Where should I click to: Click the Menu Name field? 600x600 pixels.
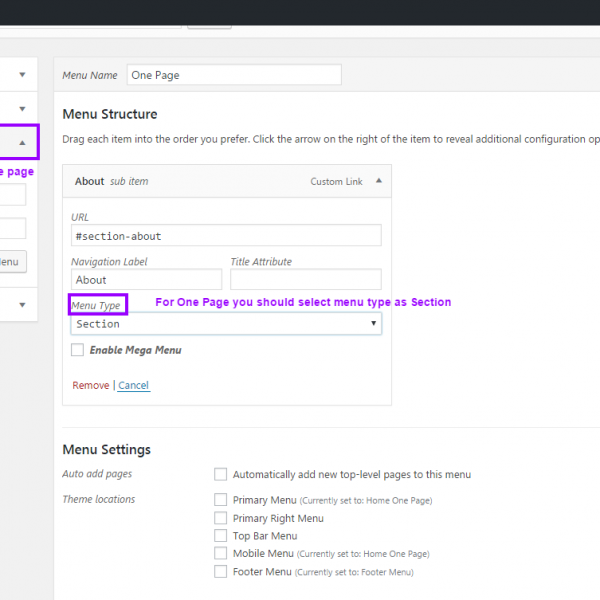pyautogui.click(x=233, y=75)
